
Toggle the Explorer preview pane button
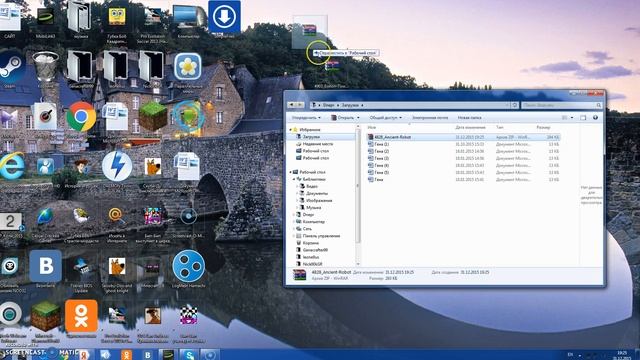[583, 118]
